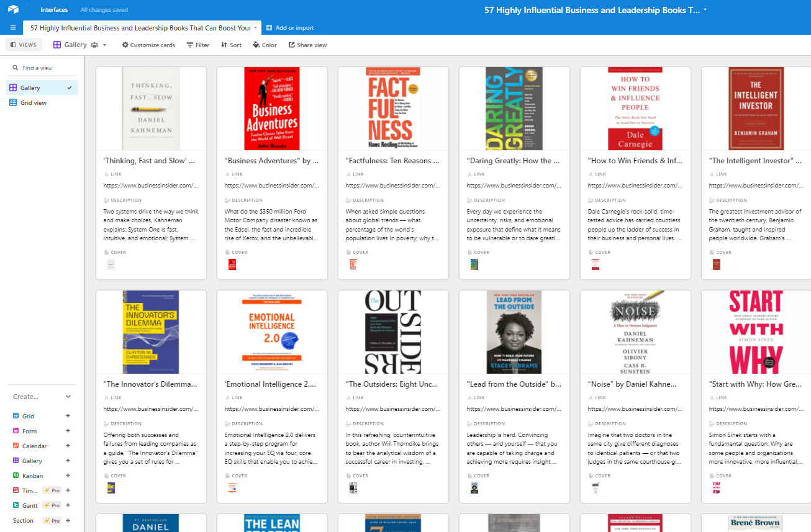Collapse the Create section chevron
Viewport: 811px width, 532px height.
tap(68, 397)
